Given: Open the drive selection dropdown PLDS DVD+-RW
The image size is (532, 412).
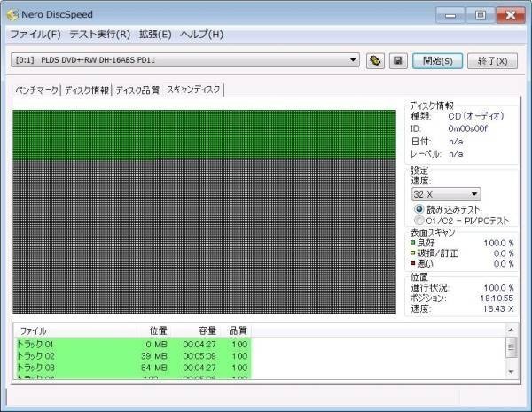Looking at the screenshot, I should pyautogui.click(x=185, y=60).
